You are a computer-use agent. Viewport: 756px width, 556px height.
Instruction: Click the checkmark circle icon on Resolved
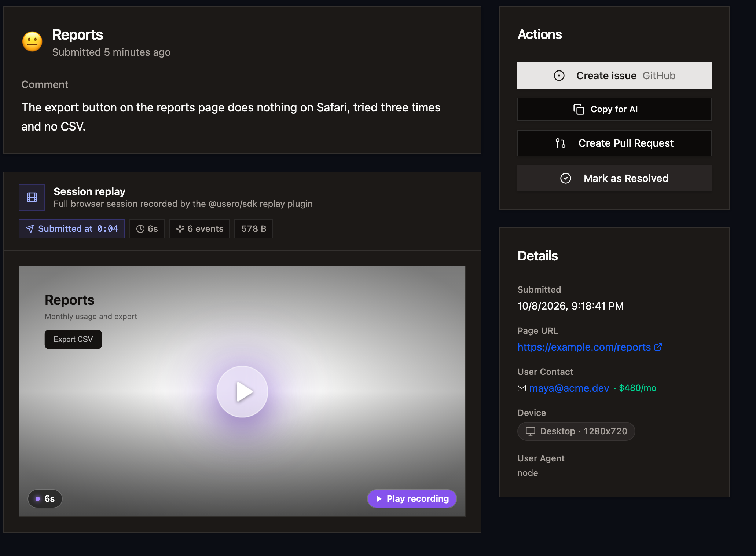coord(566,178)
